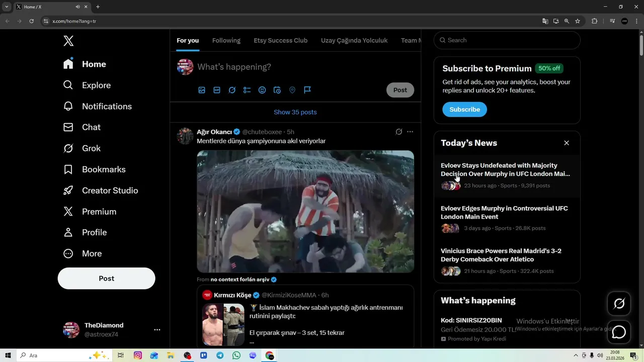
Task: Click the Search field on X
Action: [x=507, y=40]
